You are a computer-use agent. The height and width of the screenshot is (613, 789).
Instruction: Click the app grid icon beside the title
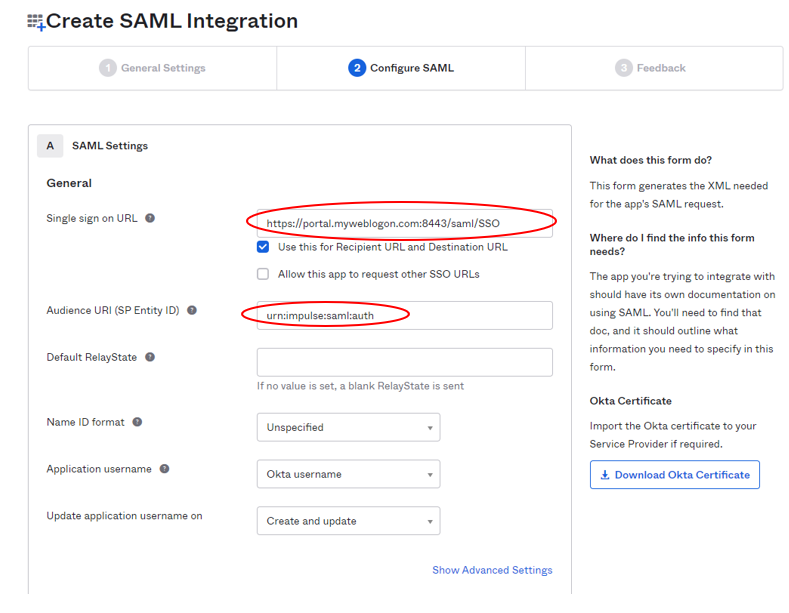click(36, 22)
